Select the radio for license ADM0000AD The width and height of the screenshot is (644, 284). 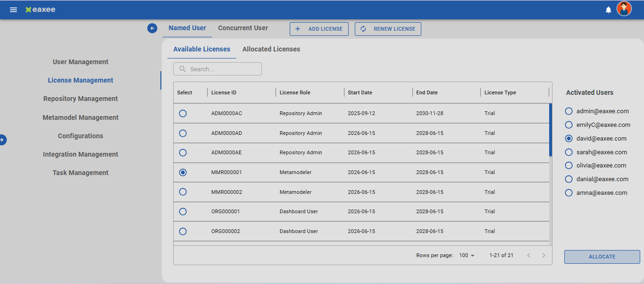[183, 133]
